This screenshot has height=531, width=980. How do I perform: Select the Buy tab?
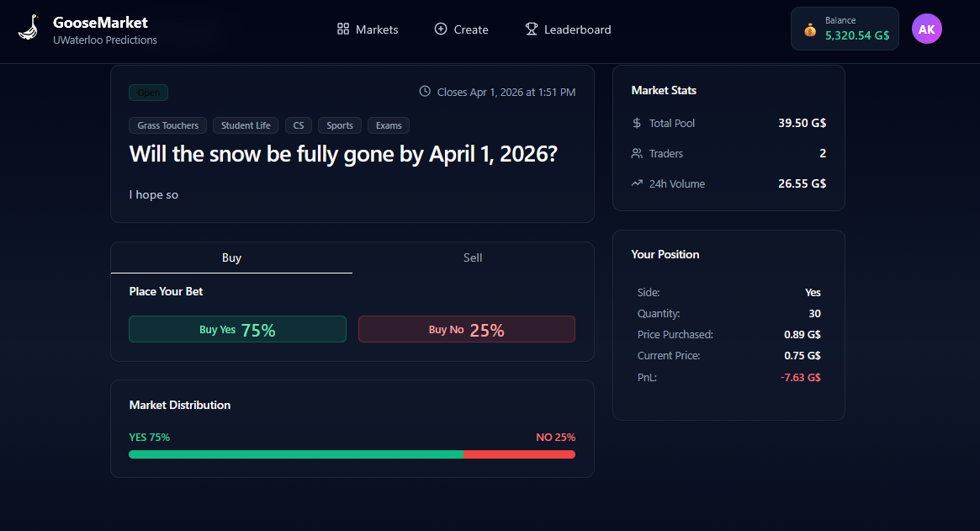point(231,258)
